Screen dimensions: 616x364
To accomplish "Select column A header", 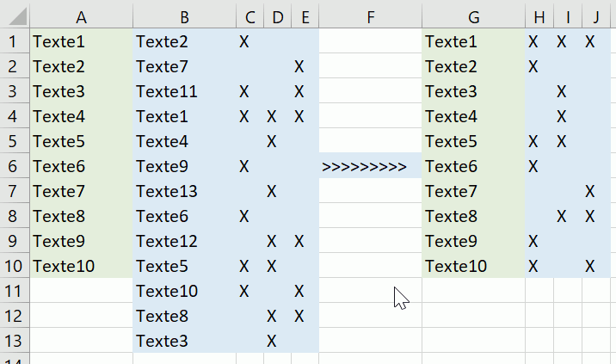I will 81,16.
